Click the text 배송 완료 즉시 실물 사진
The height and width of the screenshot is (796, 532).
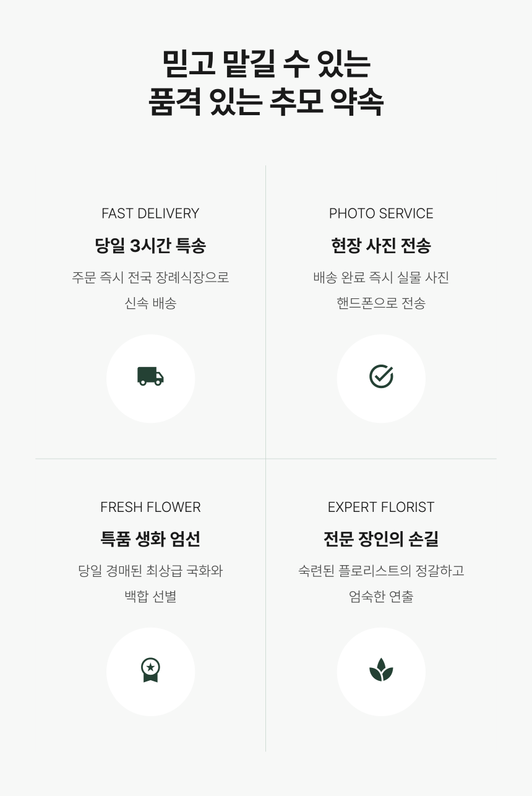tap(381, 277)
